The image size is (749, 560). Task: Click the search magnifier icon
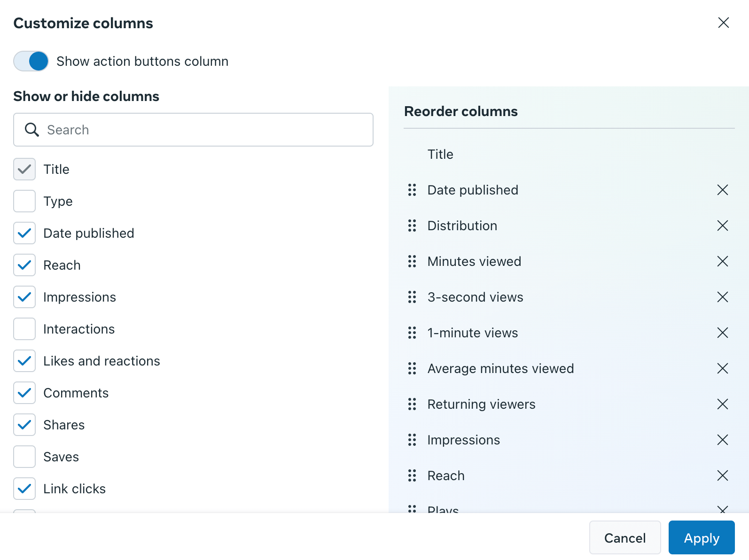click(31, 130)
